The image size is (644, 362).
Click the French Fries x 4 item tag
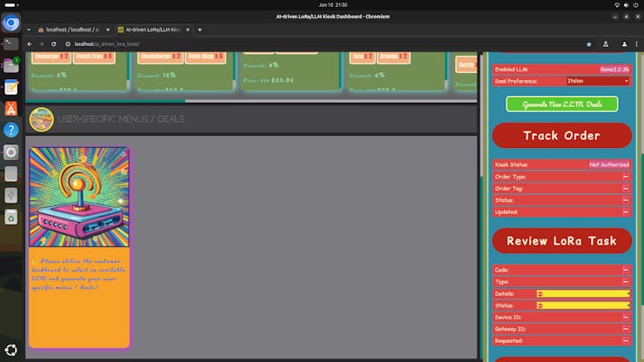click(94, 57)
